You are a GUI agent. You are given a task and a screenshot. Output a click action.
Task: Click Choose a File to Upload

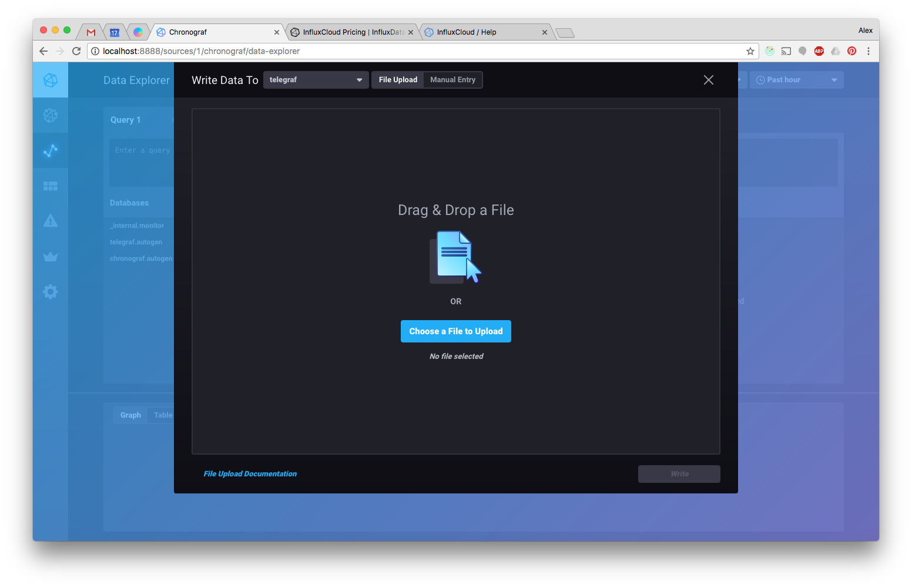click(x=456, y=331)
